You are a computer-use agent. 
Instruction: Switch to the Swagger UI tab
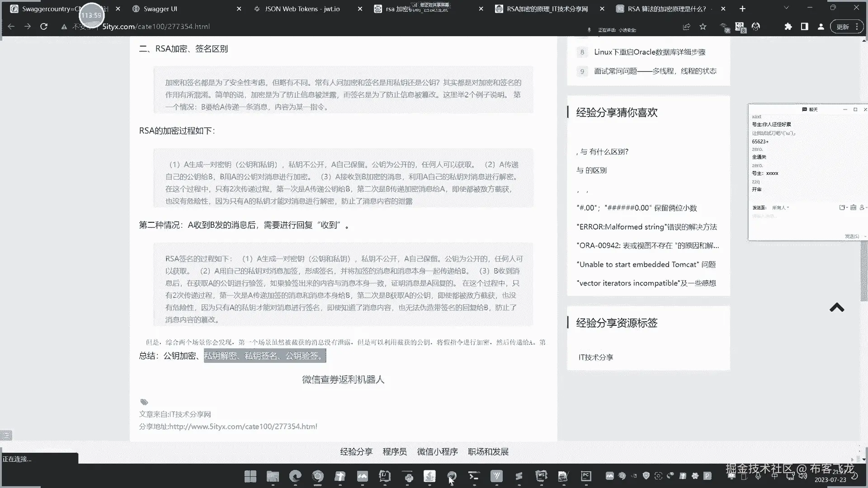click(160, 9)
